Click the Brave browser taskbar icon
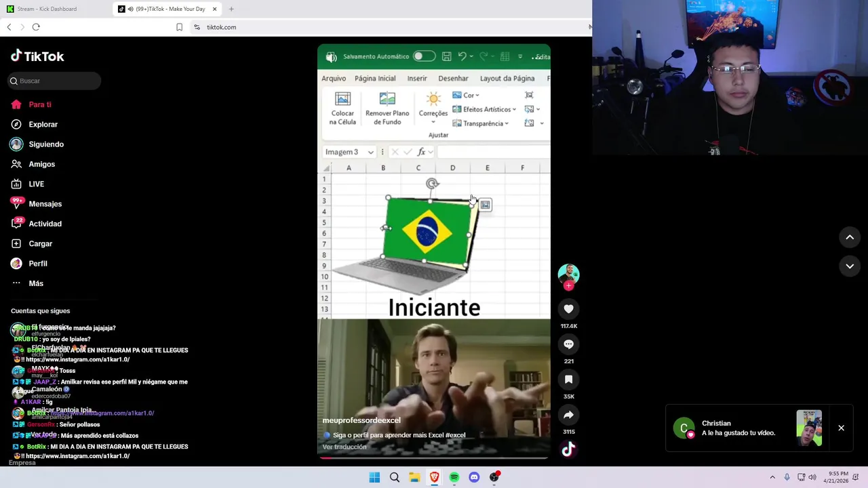The width and height of the screenshot is (868, 488). point(434,477)
